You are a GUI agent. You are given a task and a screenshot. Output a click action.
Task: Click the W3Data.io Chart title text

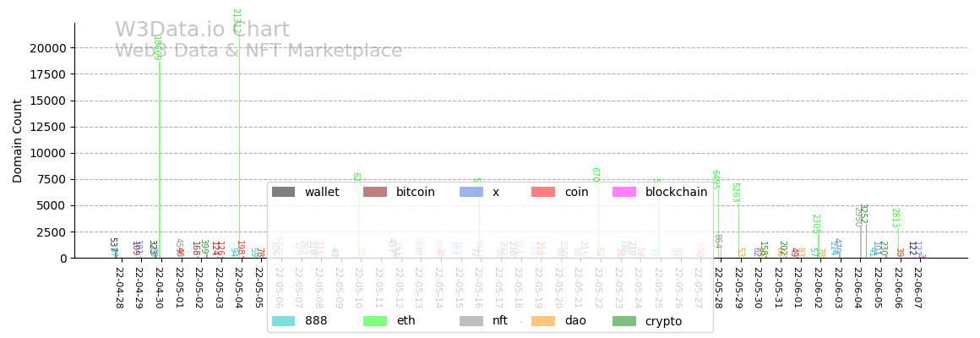[202, 30]
